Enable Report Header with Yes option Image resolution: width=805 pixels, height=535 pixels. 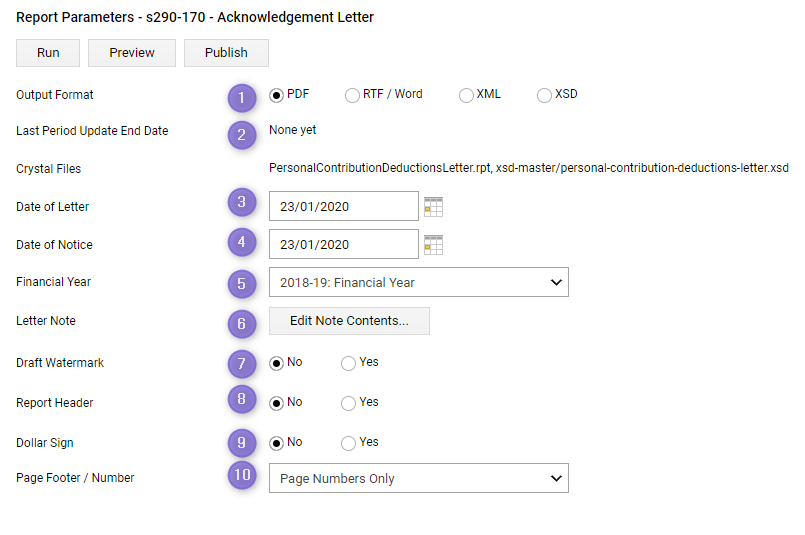tap(348, 404)
